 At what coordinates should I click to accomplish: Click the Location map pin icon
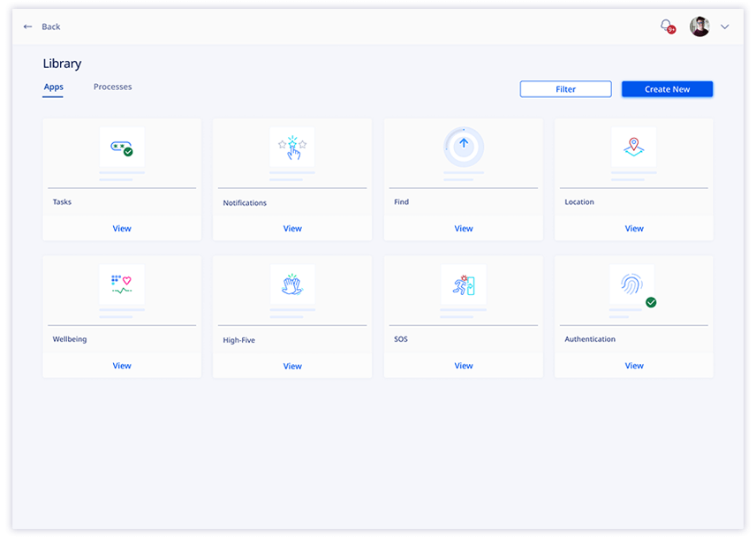click(x=633, y=147)
